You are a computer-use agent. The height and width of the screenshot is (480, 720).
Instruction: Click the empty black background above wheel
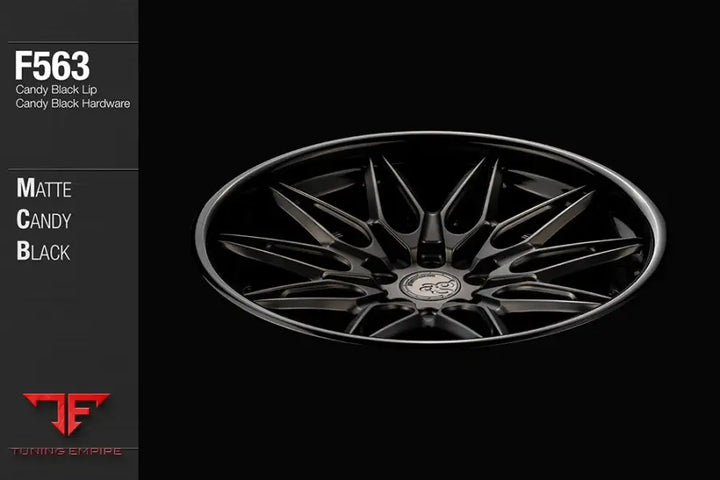(x=430, y=60)
